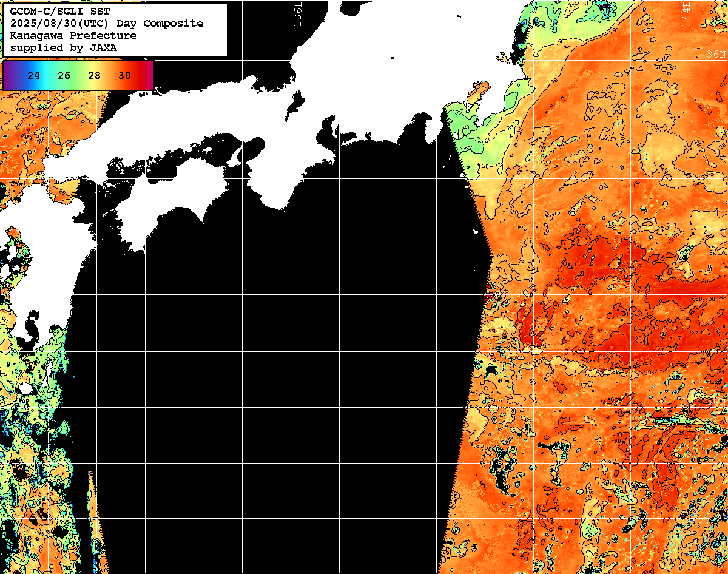Viewport: 728px width, 574px height.
Task: Click the 144E longitude label
Action: click(x=686, y=13)
